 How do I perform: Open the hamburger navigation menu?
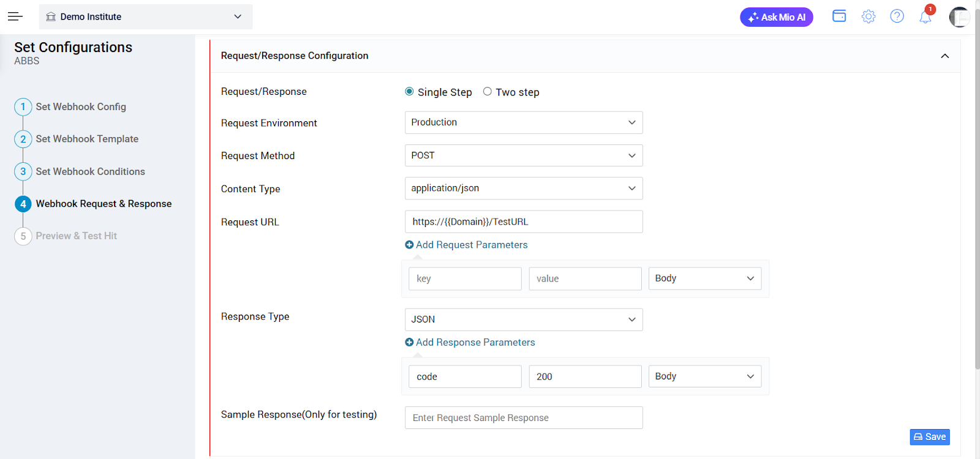15,17
